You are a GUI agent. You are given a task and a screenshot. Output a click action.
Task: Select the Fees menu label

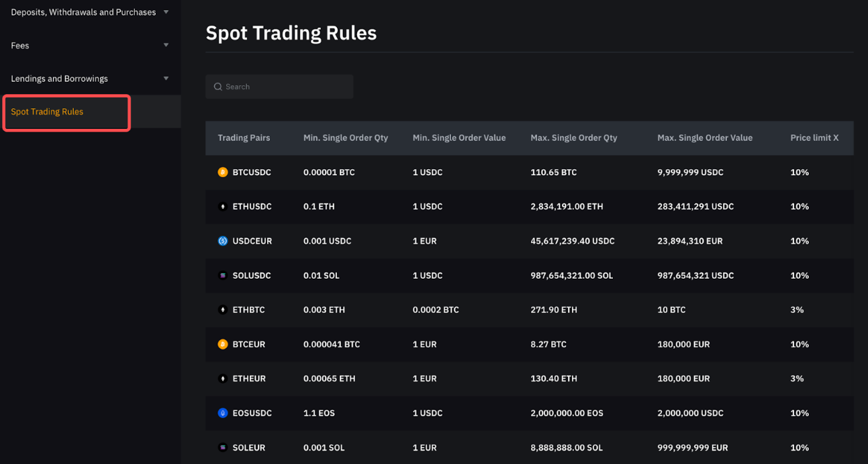click(x=20, y=46)
